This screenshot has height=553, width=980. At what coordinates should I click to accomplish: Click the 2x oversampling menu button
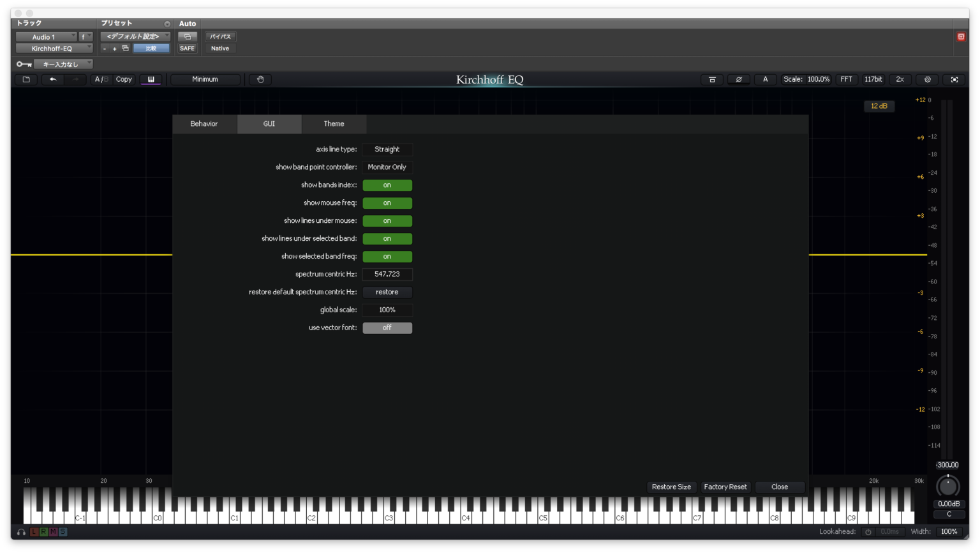[x=900, y=79]
